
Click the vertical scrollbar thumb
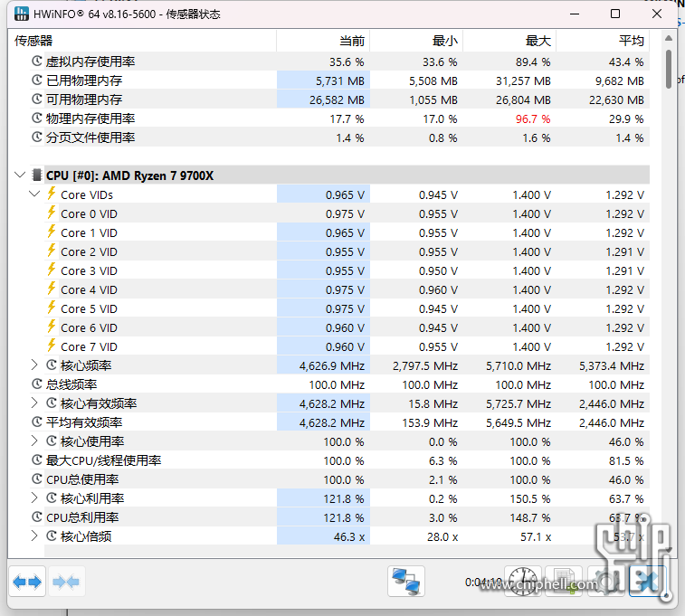pos(669,69)
